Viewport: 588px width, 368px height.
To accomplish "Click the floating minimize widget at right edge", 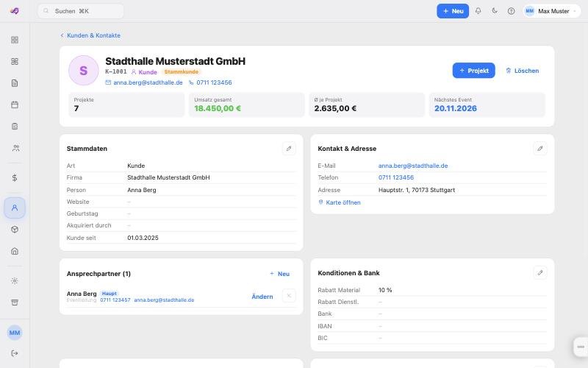I will tap(581, 347).
